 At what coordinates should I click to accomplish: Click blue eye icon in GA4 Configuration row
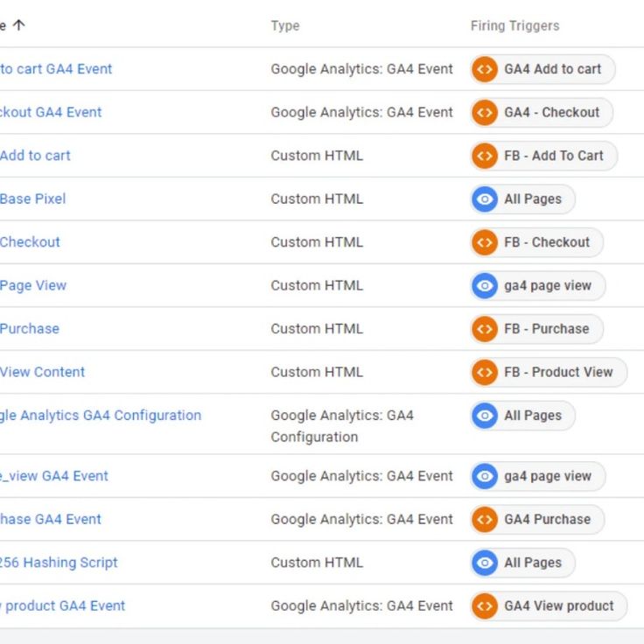(x=485, y=416)
